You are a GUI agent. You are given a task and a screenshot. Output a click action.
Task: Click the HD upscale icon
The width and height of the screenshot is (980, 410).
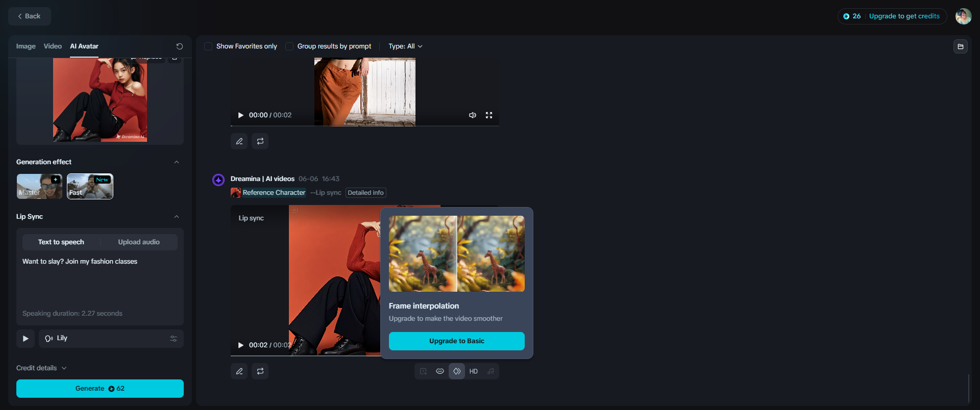pyautogui.click(x=474, y=371)
